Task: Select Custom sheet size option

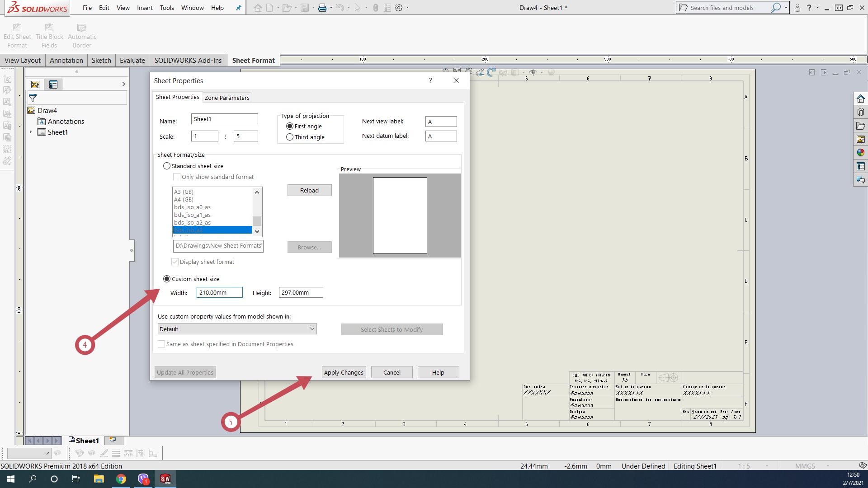Action: tap(167, 279)
